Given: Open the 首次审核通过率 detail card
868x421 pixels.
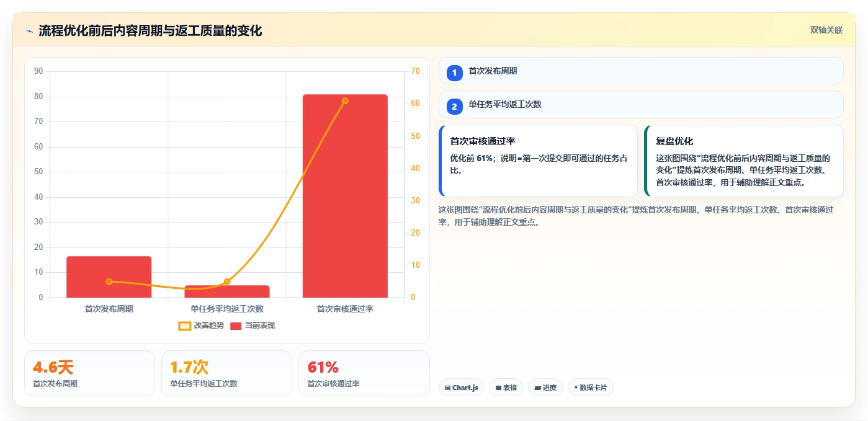Looking at the screenshot, I should (x=538, y=161).
